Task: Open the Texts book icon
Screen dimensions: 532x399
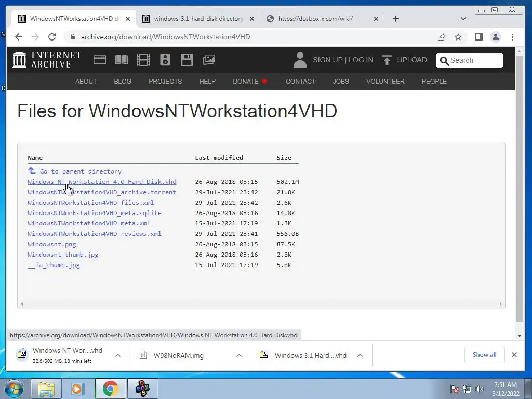Action: coord(122,60)
